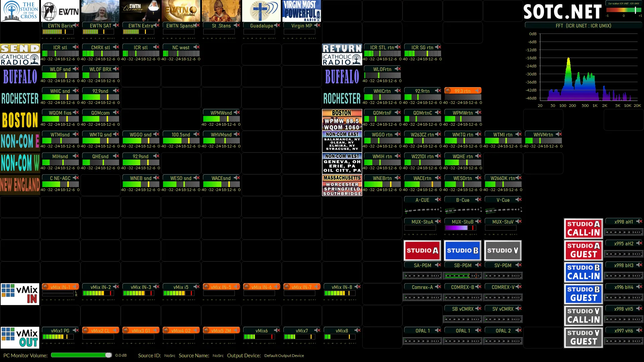
Task: Mute the x998 aH1 call-in line
Action: point(639,222)
